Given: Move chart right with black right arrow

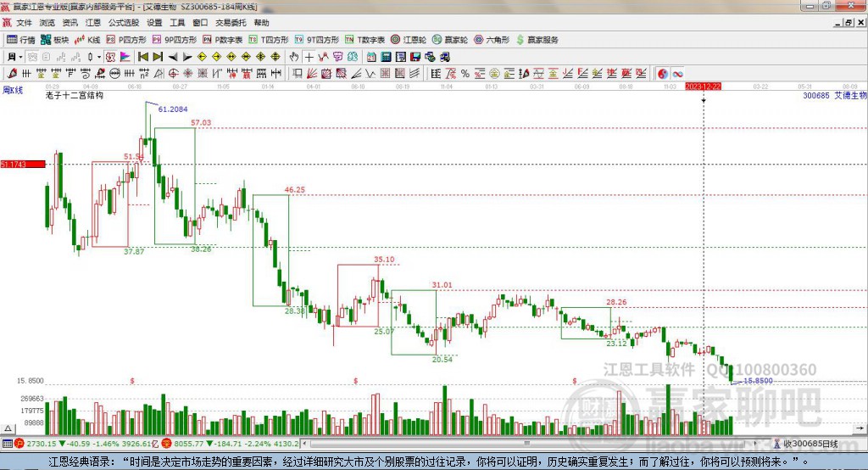Looking at the screenshot, I should (x=187, y=57).
